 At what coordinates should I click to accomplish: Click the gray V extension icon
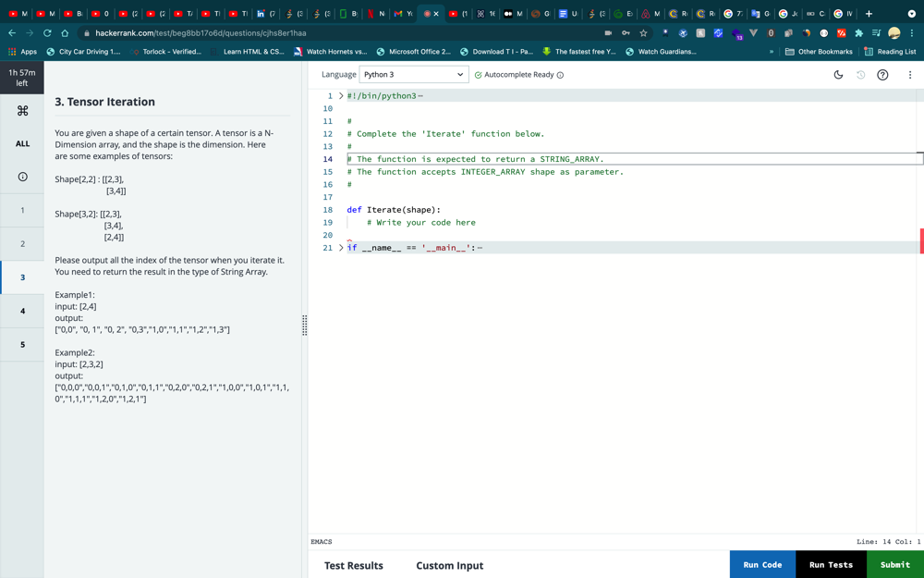(754, 33)
